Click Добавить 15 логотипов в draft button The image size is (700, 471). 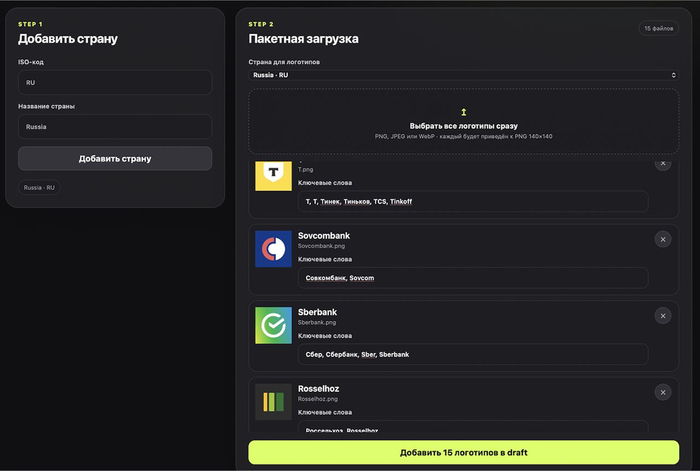(x=463, y=452)
